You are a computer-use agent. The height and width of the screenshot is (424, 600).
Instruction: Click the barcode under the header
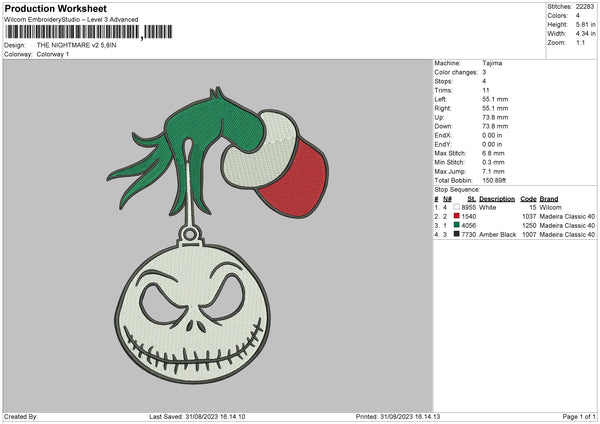89,32
